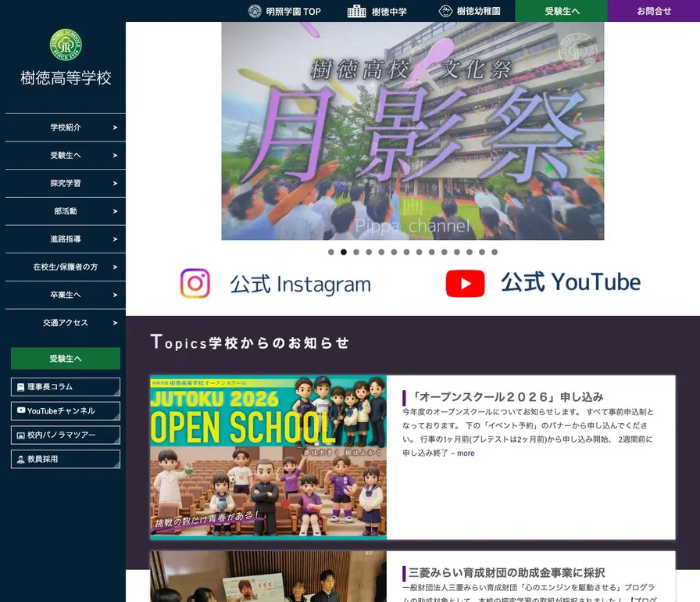This screenshot has width=700, height=602.
Task: Click 公式 YouTube text link
Action: click(571, 282)
